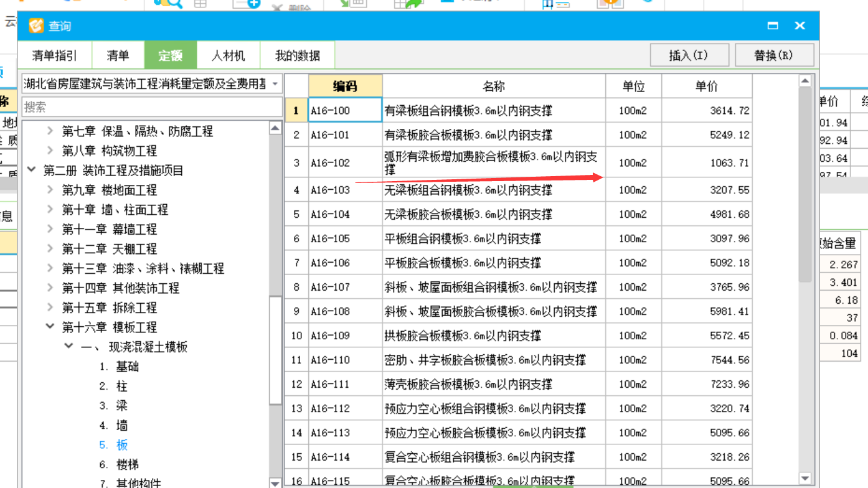This screenshot has height=488, width=868.
Task: Select the 定额 tab
Action: point(171,55)
